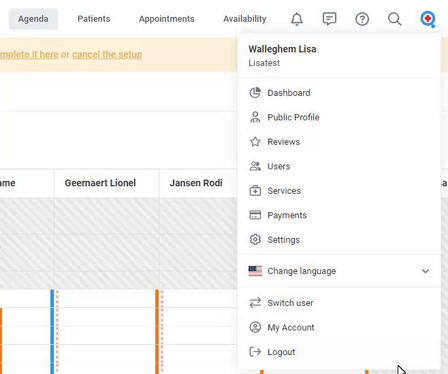Viewport: 448px width, 374px height.
Task: Go to Users in the menu
Action: click(x=339, y=166)
